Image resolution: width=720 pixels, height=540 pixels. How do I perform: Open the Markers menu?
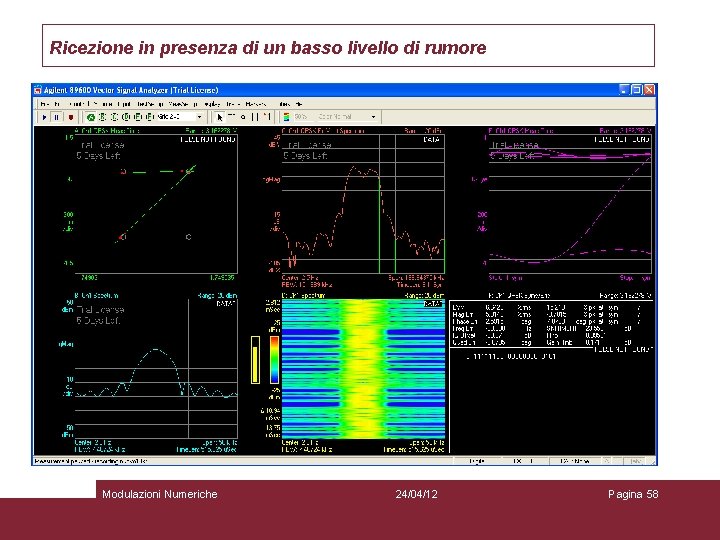coord(256,104)
